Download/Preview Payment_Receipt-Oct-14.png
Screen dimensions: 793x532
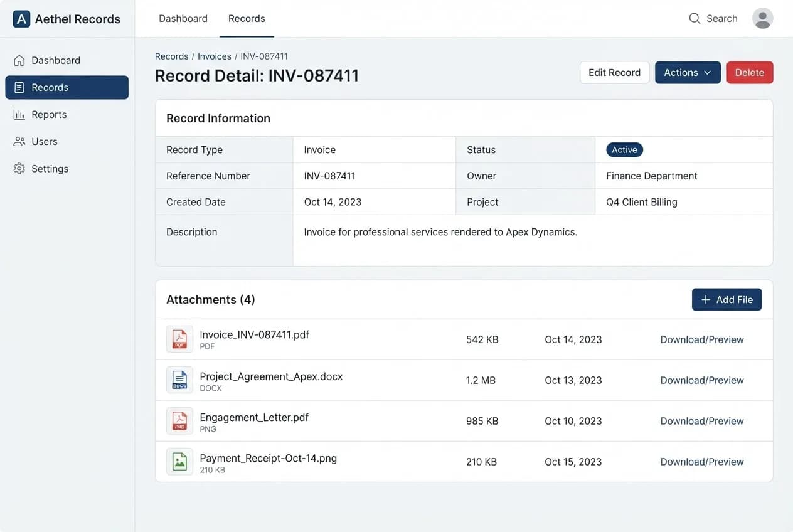[x=702, y=462]
